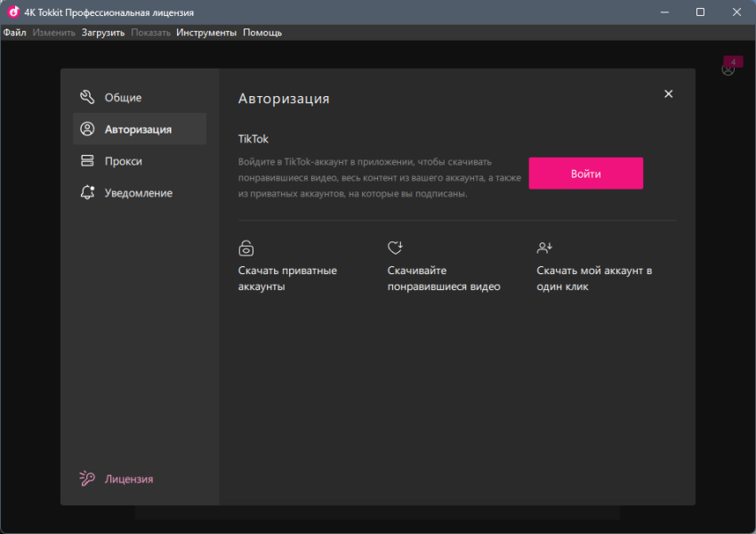Click the user download icon above Скачать мой аккаунт

coord(544,247)
